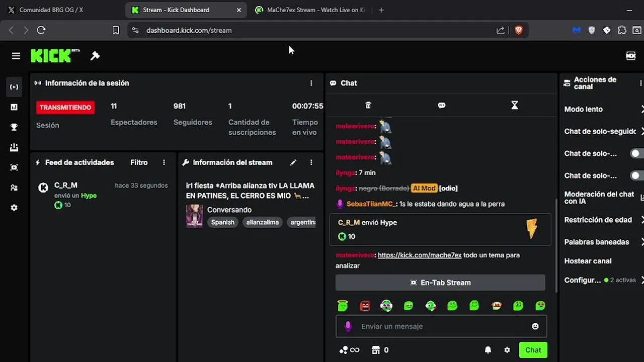Open a new browser tab
Viewport: 644px width, 362px height.
pyautogui.click(x=381, y=10)
